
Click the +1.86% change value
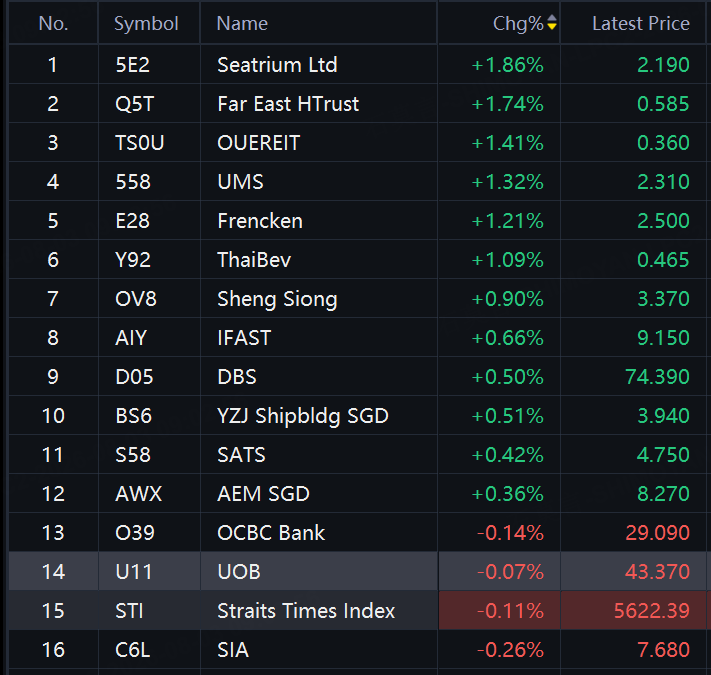click(507, 65)
